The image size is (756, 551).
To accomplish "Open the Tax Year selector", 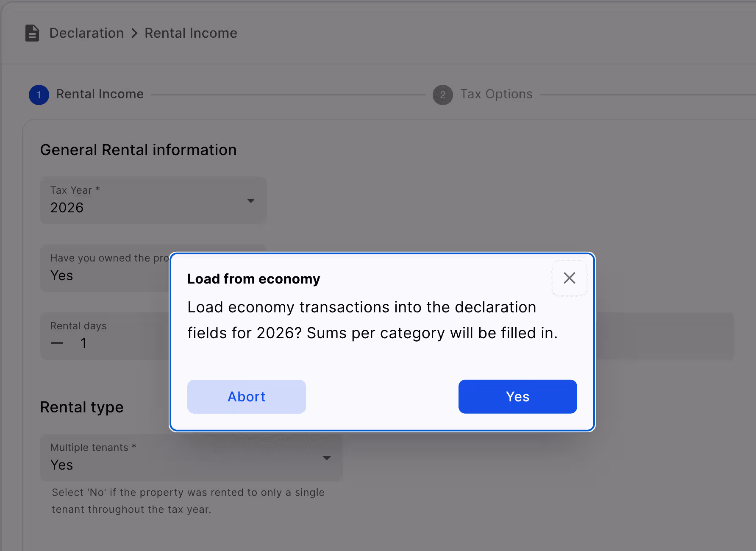I will pyautogui.click(x=153, y=200).
